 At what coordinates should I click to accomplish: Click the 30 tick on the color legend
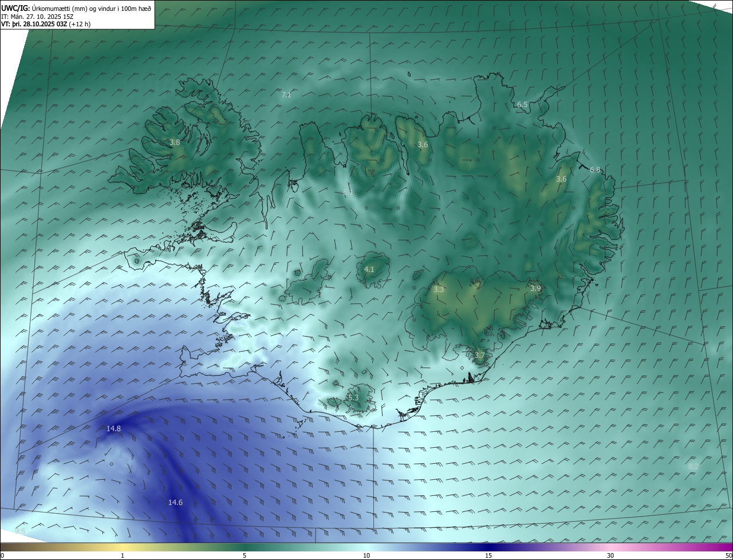click(x=610, y=555)
